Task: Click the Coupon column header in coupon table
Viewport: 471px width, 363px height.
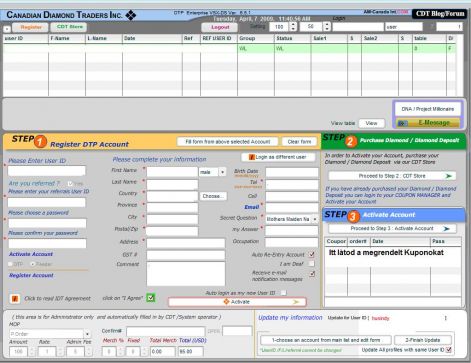Action: coord(336,241)
